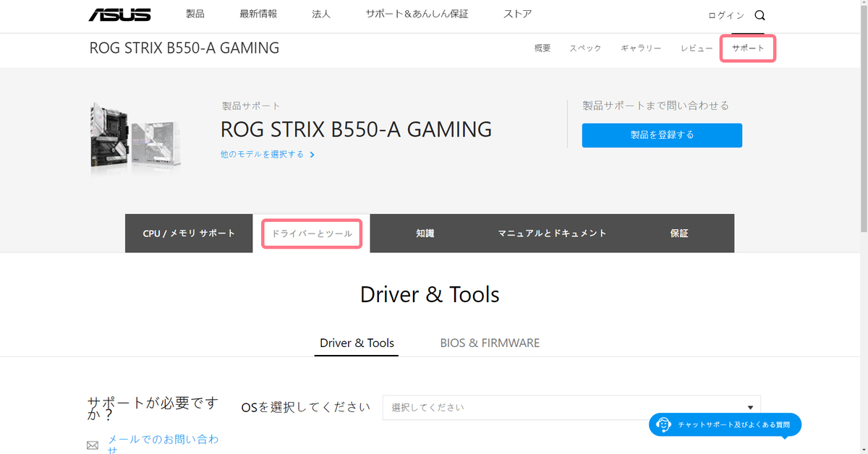The image size is (868, 454).
Task: Click the 製品サポート label
Action: 251,106
